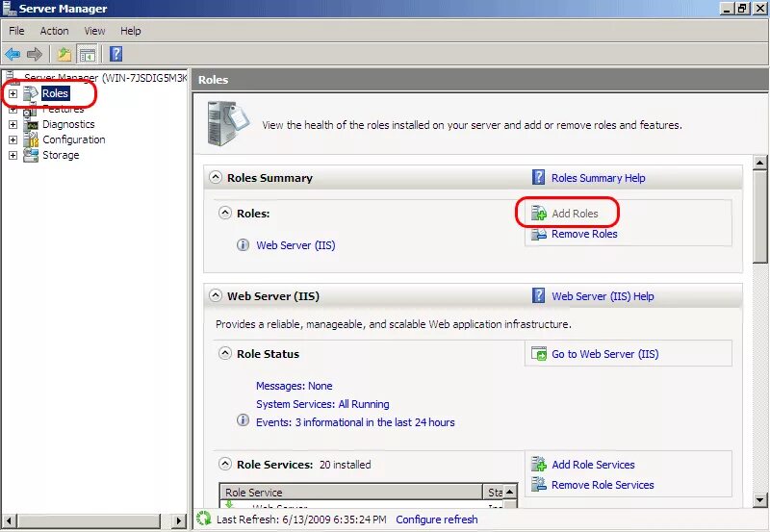This screenshot has height=532, width=770.
Task: Expand the Storage tree node
Action: click(13, 155)
